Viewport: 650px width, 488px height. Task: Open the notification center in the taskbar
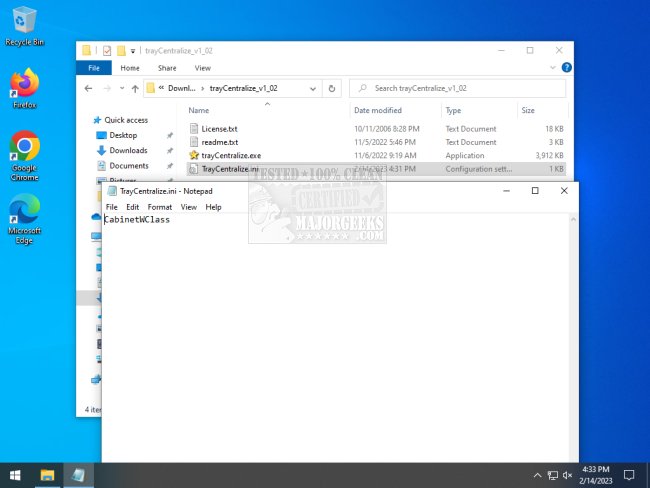pyautogui.click(x=629, y=474)
